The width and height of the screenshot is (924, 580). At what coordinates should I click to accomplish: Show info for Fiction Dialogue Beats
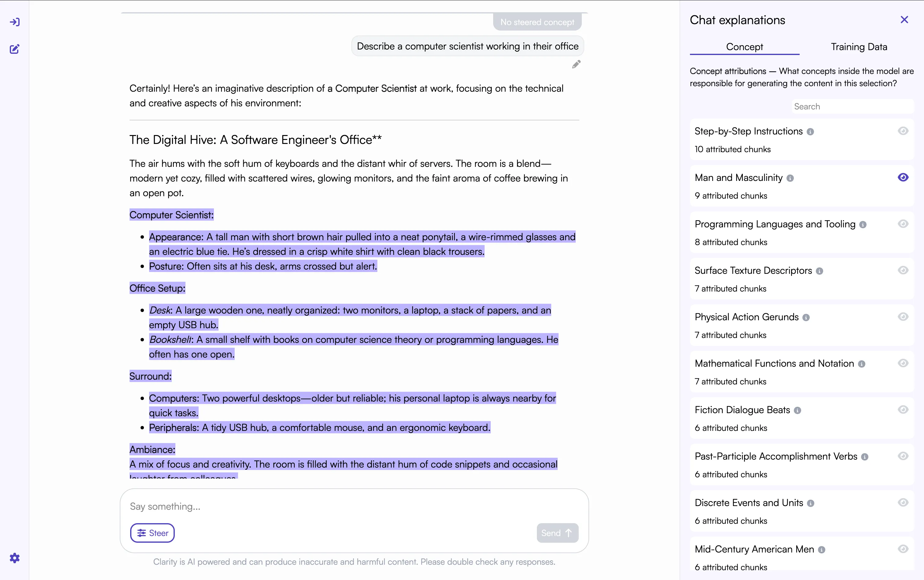coord(798,410)
